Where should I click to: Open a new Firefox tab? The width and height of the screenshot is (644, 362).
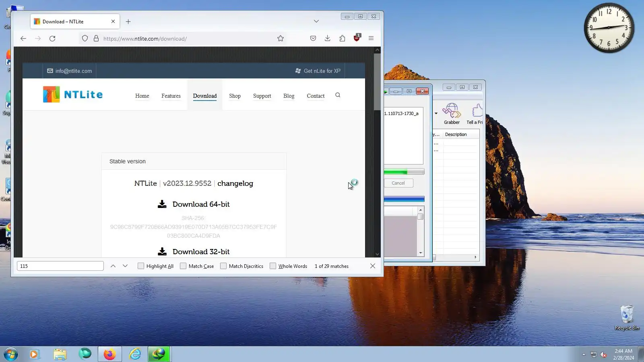pyautogui.click(x=128, y=22)
